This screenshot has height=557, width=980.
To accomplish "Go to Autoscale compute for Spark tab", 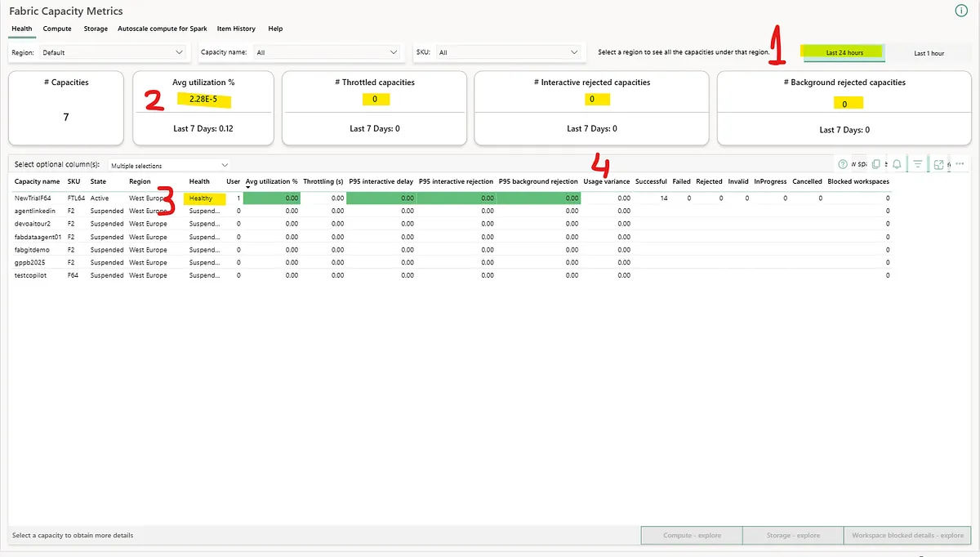I will (163, 29).
